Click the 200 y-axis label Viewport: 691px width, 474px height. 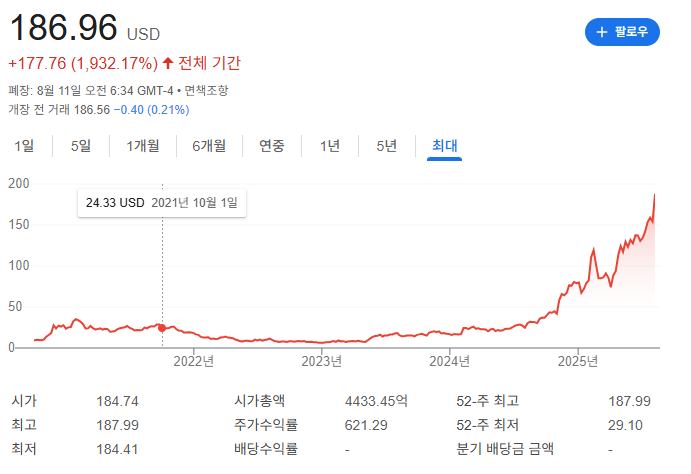click(19, 183)
